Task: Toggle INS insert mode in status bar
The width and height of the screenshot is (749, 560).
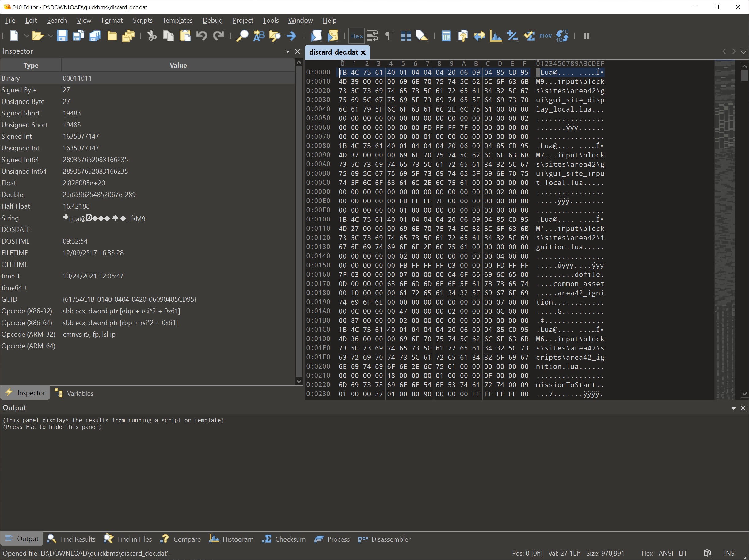Action: pyautogui.click(x=729, y=553)
